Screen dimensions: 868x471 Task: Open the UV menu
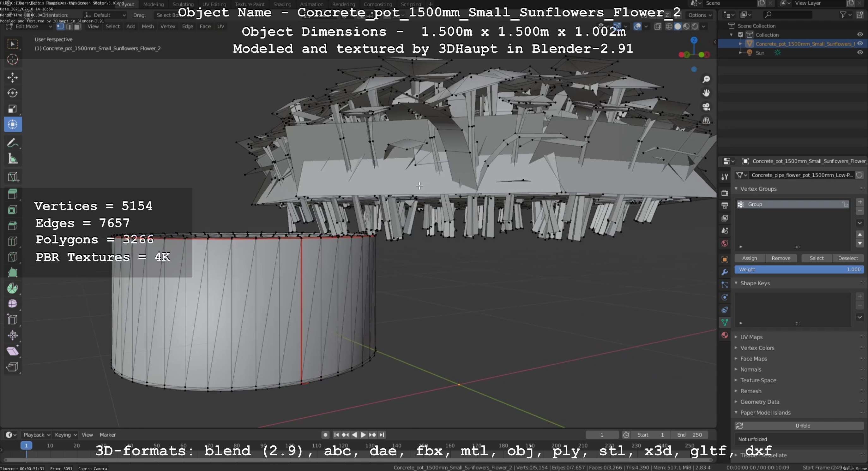[x=221, y=27]
